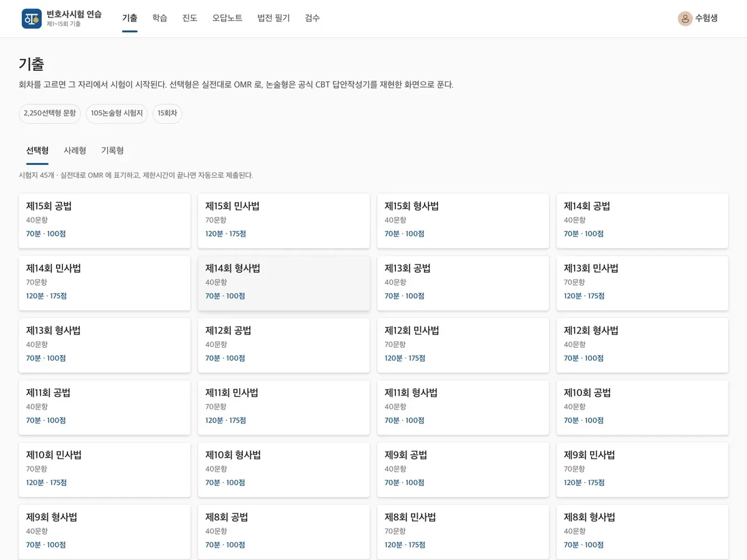Select the 제13회 공법 exam card
Viewport: 747px width, 560px height.
click(x=463, y=283)
